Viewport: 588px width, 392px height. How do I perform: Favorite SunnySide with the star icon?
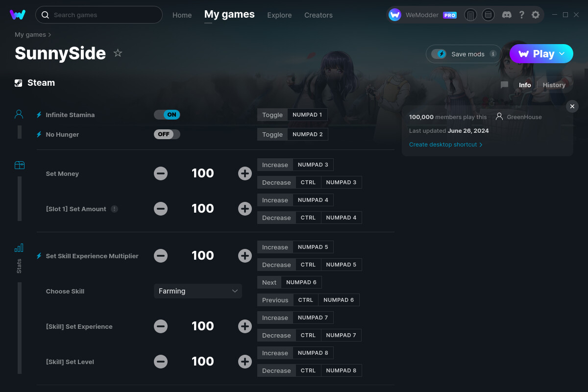click(118, 53)
